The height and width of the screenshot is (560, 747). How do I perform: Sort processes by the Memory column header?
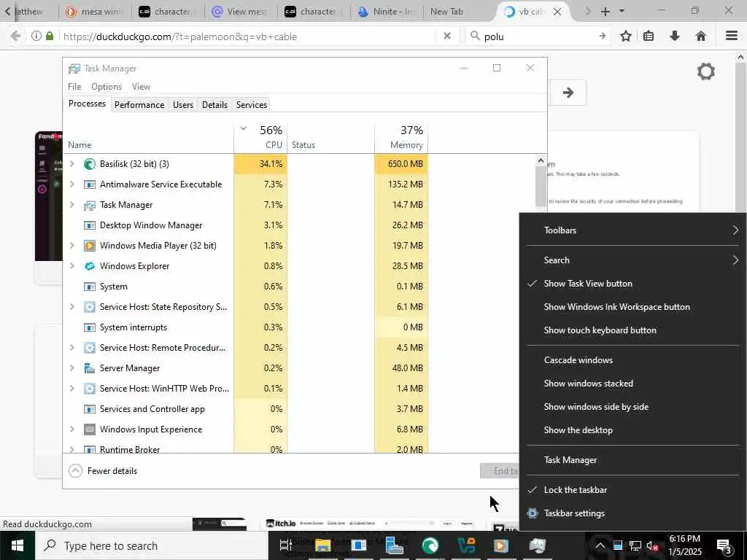point(401,137)
